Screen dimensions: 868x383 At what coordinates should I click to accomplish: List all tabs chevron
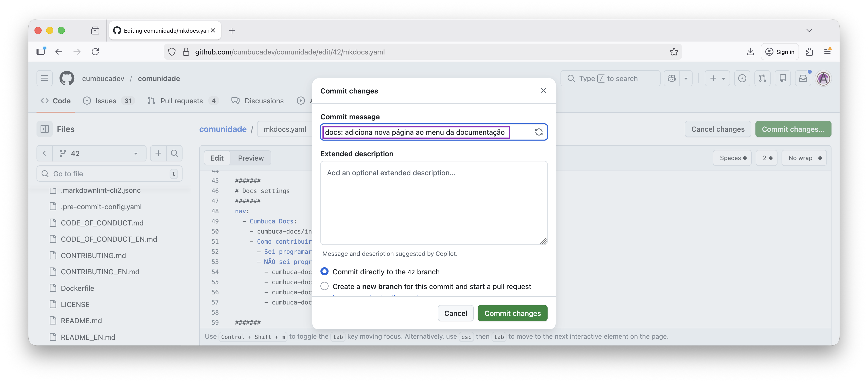pos(809,30)
